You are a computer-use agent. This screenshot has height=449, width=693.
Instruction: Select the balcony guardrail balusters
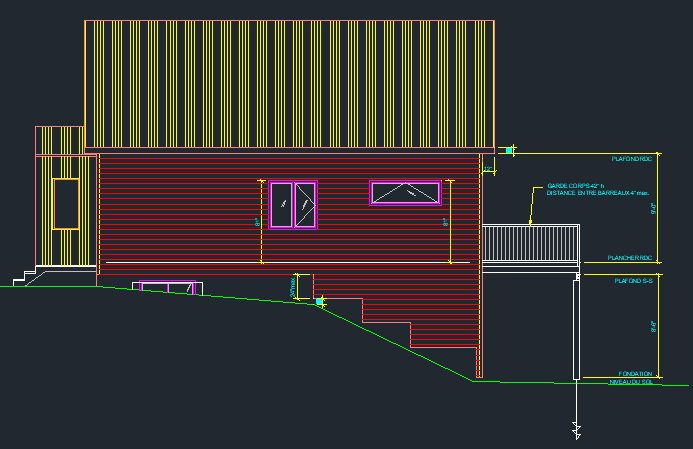[x=530, y=243]
